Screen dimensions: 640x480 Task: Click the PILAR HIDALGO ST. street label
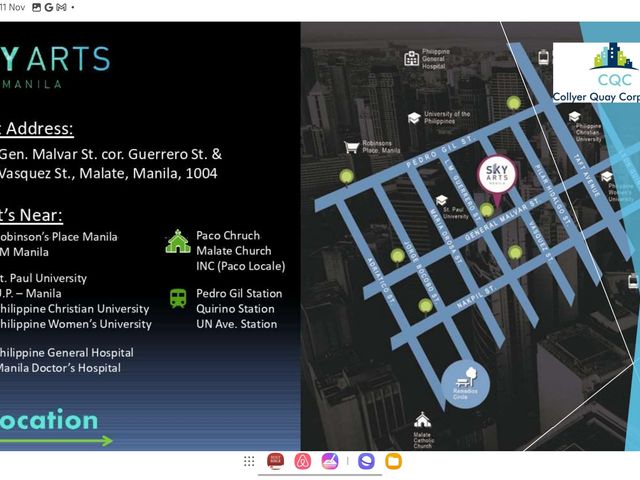pos(553,194)
